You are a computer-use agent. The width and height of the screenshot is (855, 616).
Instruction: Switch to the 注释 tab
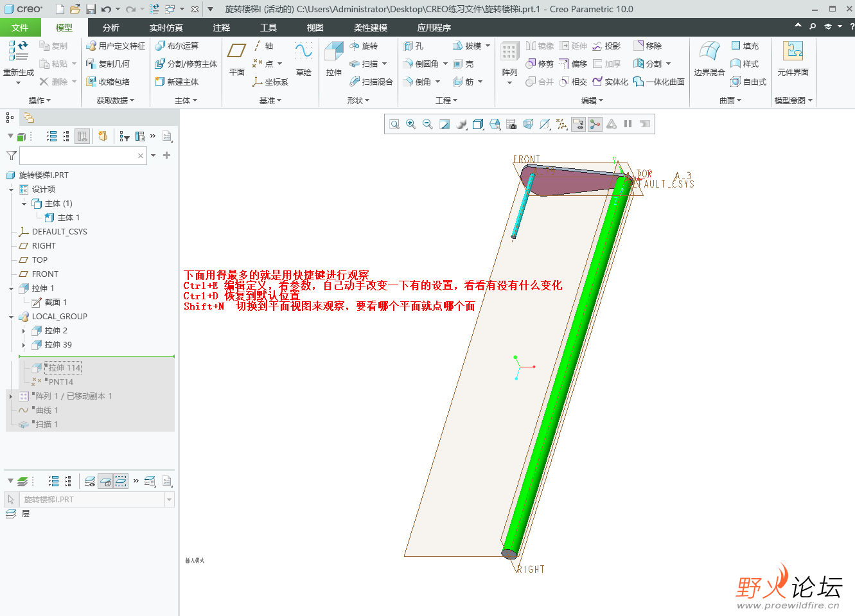pos(222,28)
